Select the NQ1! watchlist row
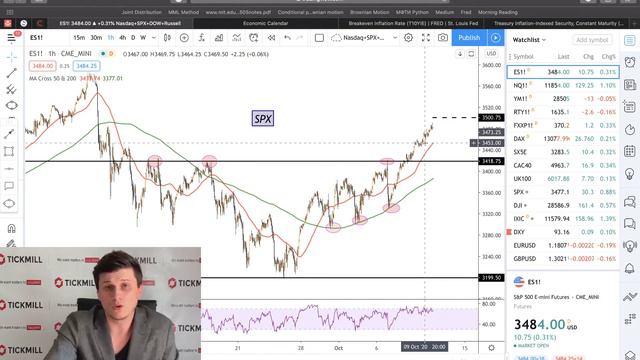640x360 pixels. pos(563,85)
